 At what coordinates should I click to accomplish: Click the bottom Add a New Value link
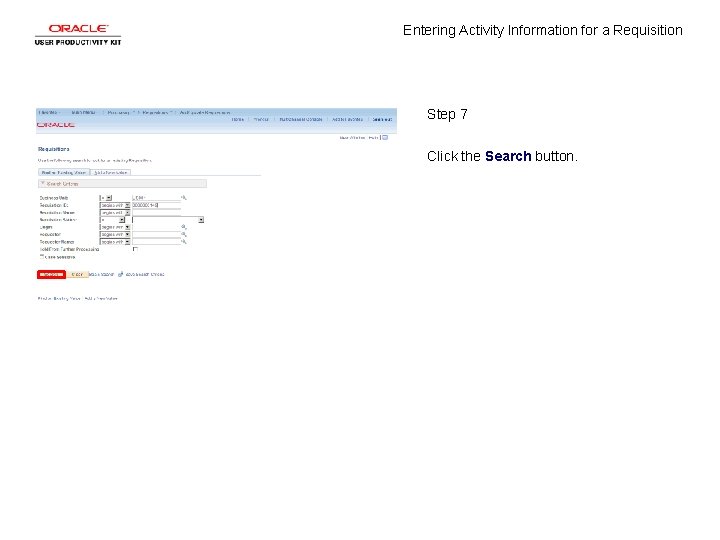(101, 298)
